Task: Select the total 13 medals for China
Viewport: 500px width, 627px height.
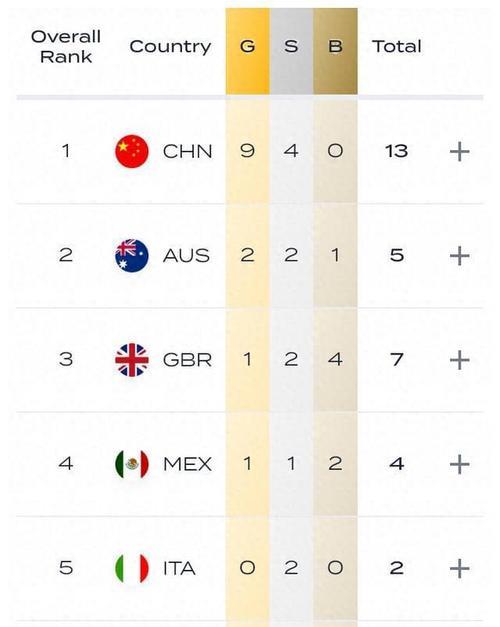Action: point(396,151)
